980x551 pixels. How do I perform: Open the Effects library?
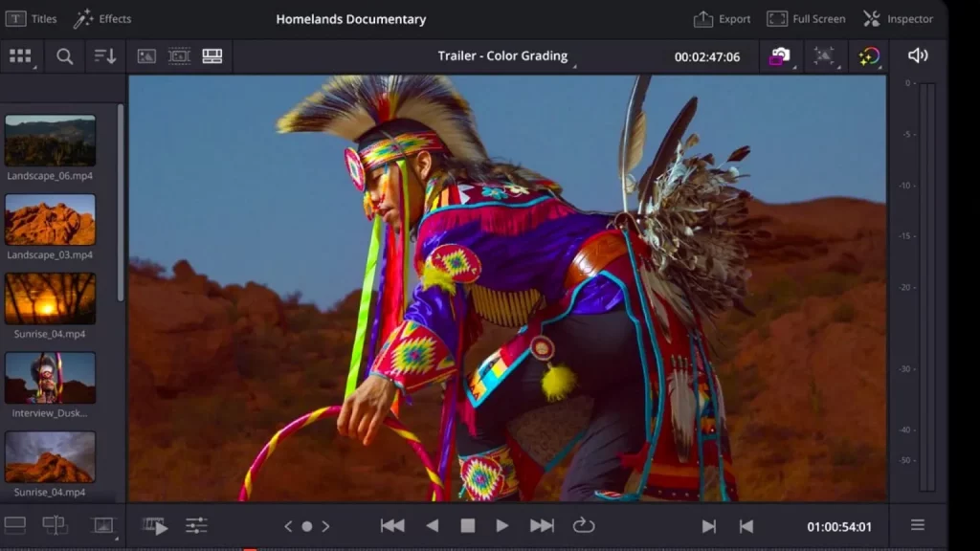click(103, 18)
